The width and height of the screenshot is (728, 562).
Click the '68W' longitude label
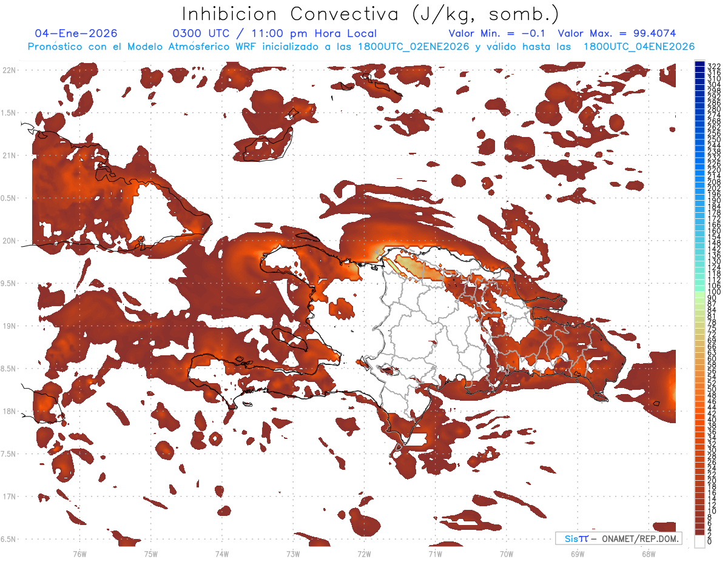pyautogui.click(x=649, y=554)
